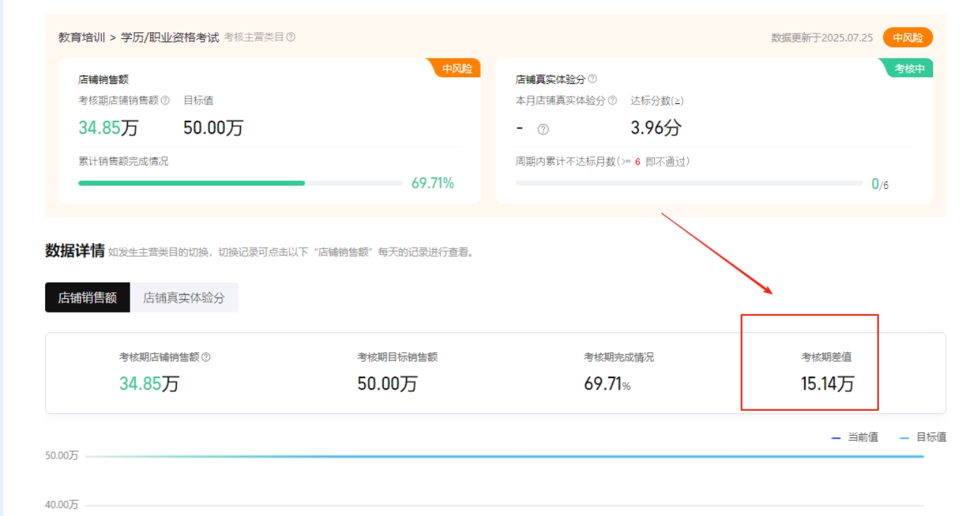
Task: Open 教育培训 breadcrumb category
Action: (x=81, y=38)
